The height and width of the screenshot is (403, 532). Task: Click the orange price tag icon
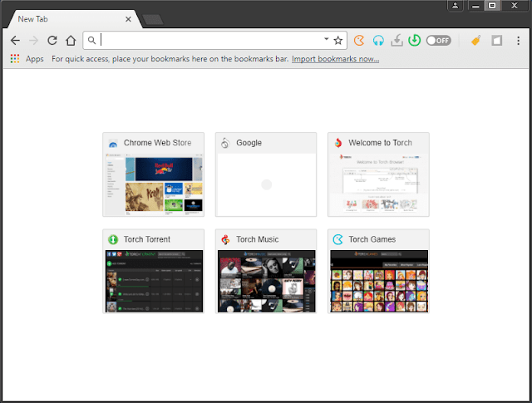click(x=475, y=41)
